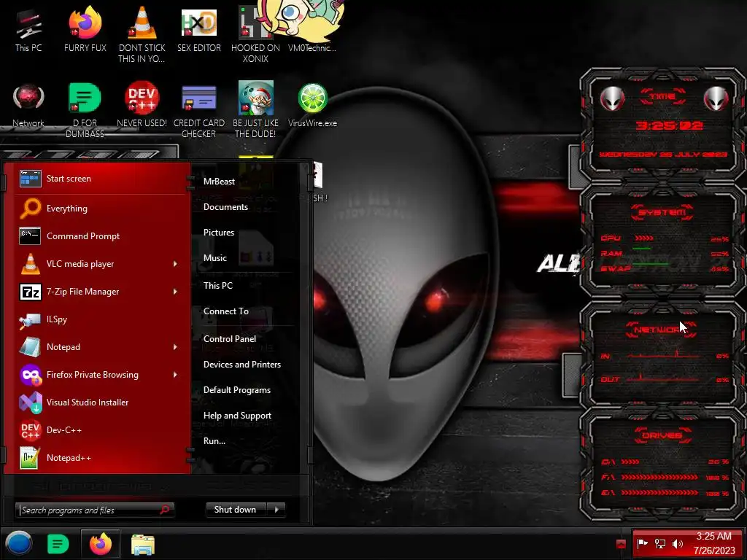Open Music from the start menu
The image size is (747, 560).
coord(215,258)
